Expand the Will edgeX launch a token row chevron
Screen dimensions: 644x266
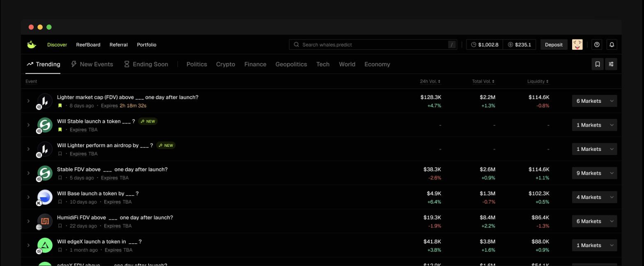[28, 245]
